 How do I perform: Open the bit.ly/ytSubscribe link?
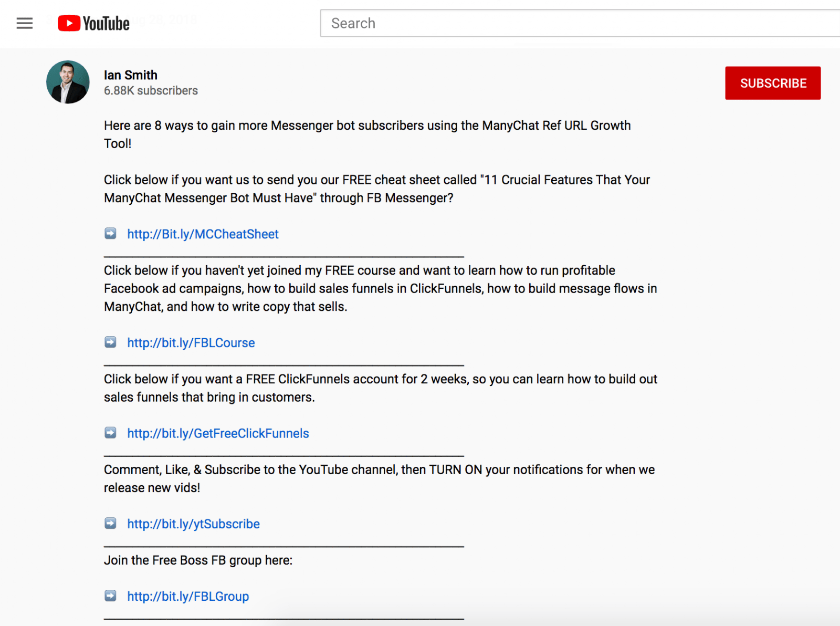[x=193, y=524]
